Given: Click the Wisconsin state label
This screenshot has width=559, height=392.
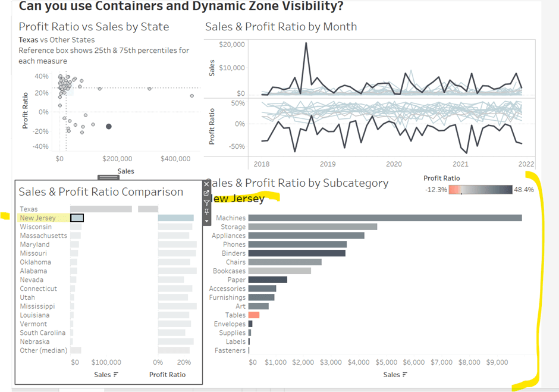Looking at the screenshot, I should pos(36,227).
